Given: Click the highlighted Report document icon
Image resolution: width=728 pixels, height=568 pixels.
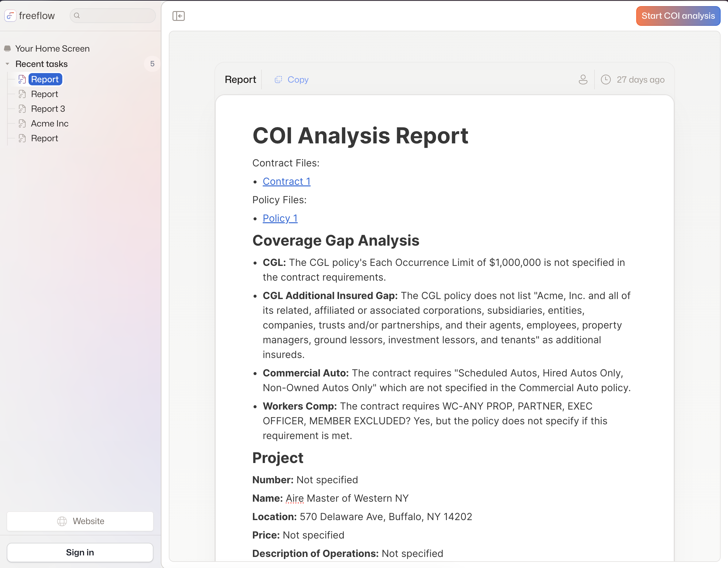Looking at the screenshot, I should (x=22, y=80).
